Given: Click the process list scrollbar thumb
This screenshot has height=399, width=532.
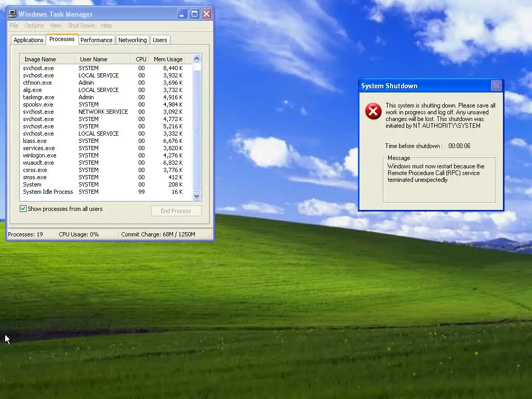Looking at the screenshot, I should coord(196,130).
